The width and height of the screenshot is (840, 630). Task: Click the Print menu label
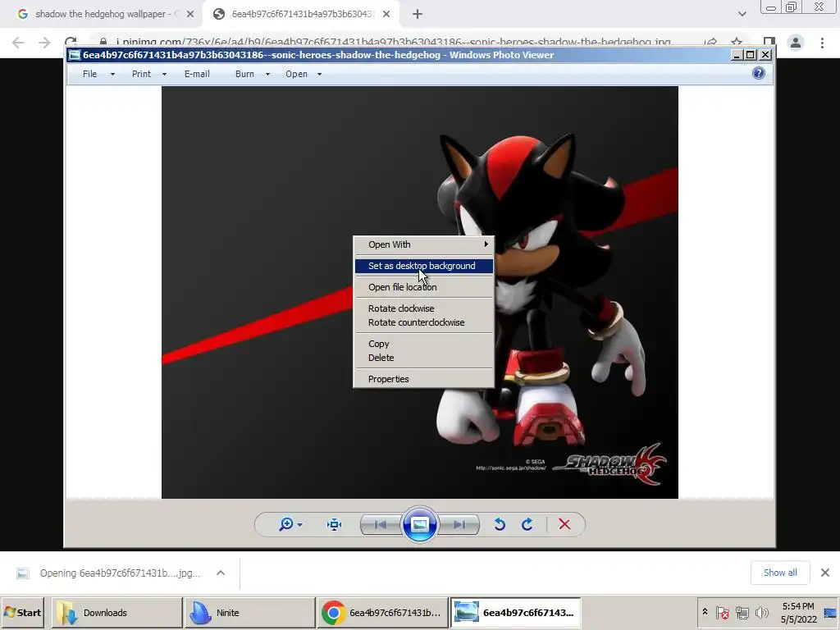141,74
